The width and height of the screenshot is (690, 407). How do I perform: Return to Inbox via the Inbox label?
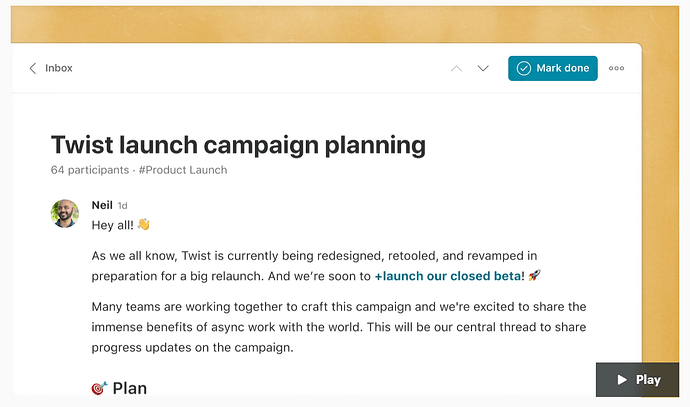coord(59,68)
